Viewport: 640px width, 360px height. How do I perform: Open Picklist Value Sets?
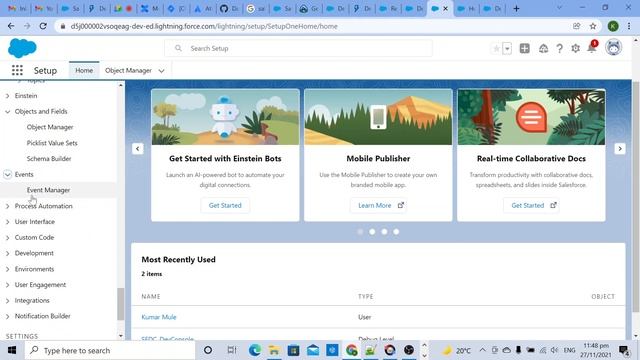pos(52,143)
